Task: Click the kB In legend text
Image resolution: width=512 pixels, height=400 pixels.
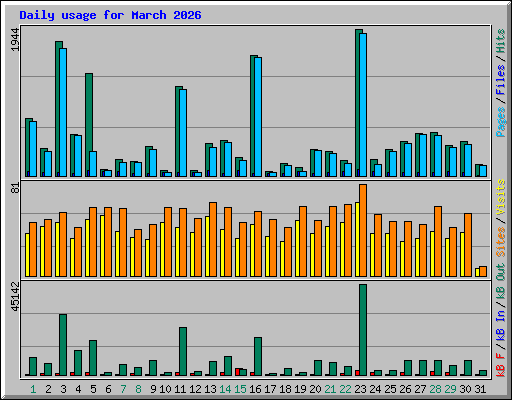Action: click(501, 325)
